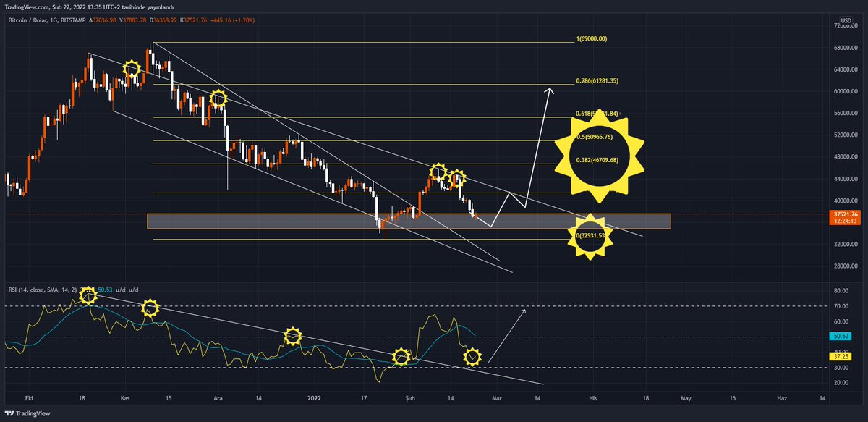
Task: Click the 'Mar' month on time axis
Action: 496,398
